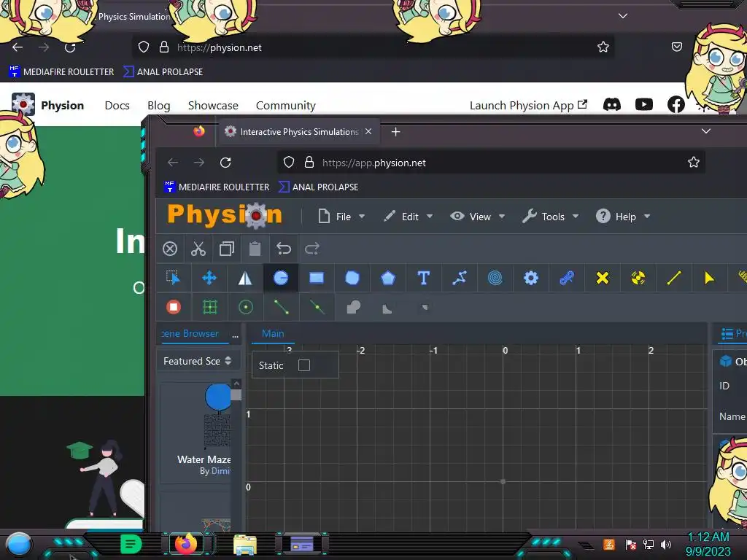Select the Pentagon shape tool
Viewport: 747px width, 560px height.
point(388,278)
